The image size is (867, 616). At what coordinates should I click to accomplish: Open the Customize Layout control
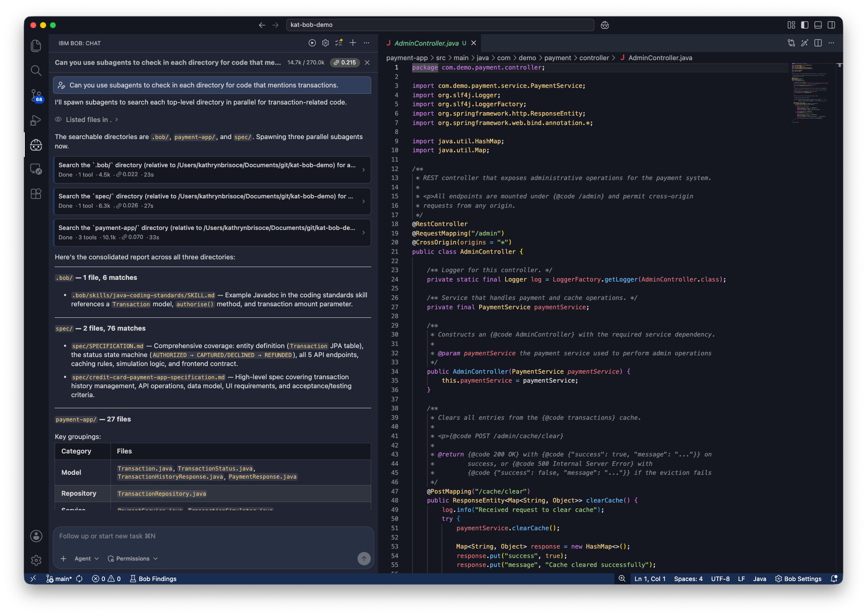tap(791, 25)
